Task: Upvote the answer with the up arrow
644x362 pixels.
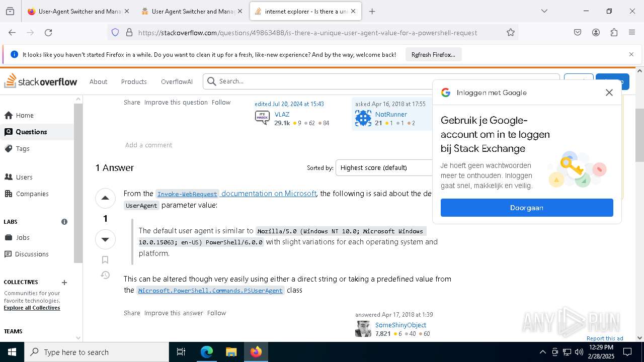Action: click(105, 198)
